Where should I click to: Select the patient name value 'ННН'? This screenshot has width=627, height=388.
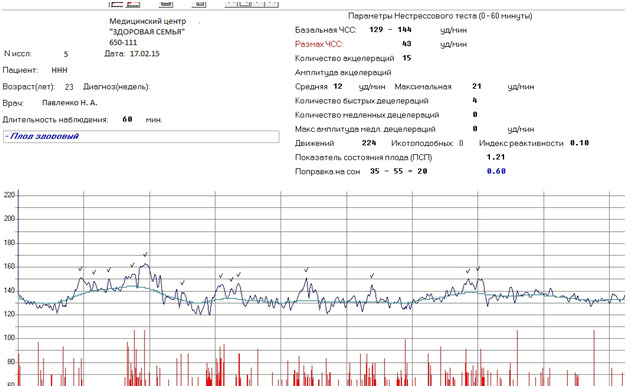click(x=59, y=70)
